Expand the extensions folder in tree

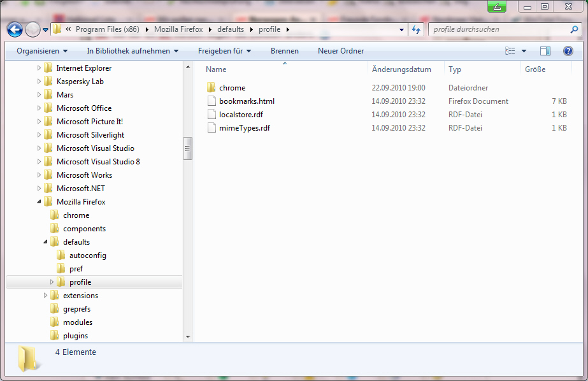[x=45, y=296]
